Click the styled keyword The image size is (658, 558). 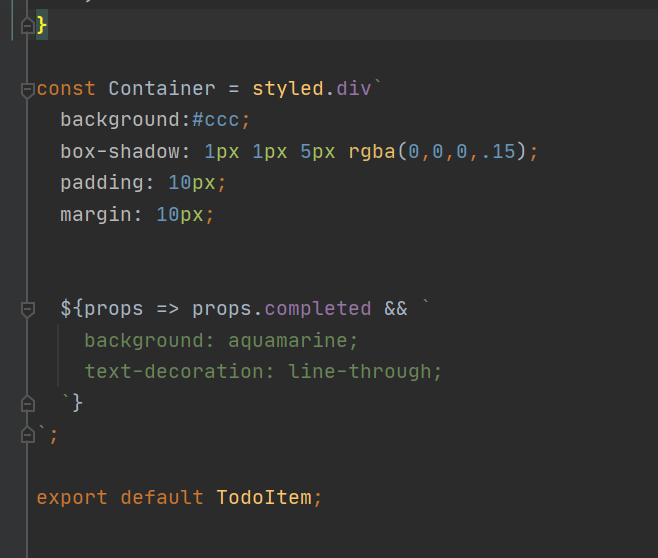(288, 89)
